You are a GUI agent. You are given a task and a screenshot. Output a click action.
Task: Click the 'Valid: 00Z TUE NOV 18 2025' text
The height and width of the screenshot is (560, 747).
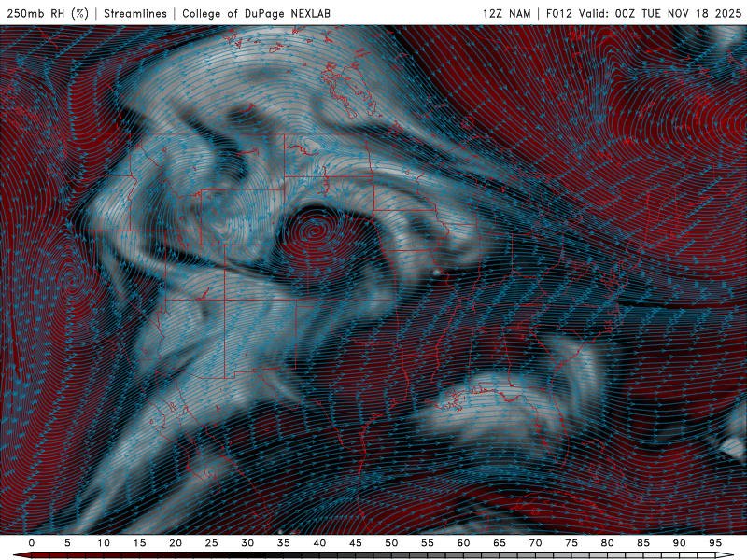(x=660, y=13)
